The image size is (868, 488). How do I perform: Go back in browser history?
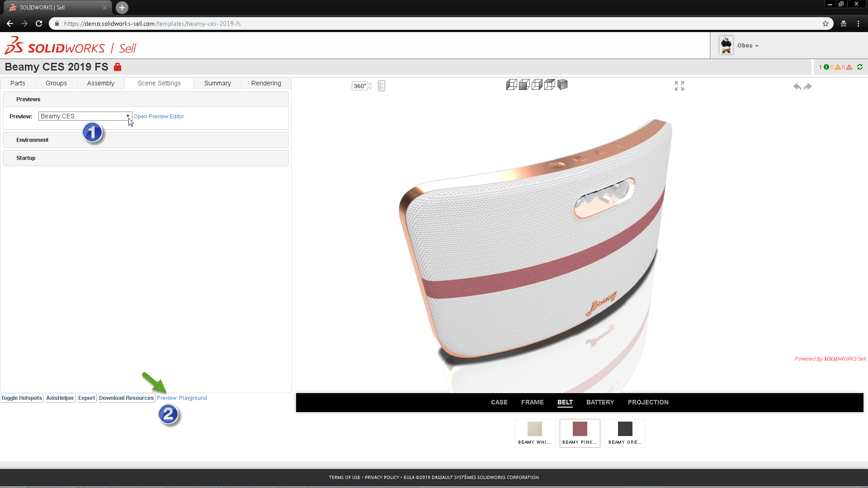click(x=10, y=23)
